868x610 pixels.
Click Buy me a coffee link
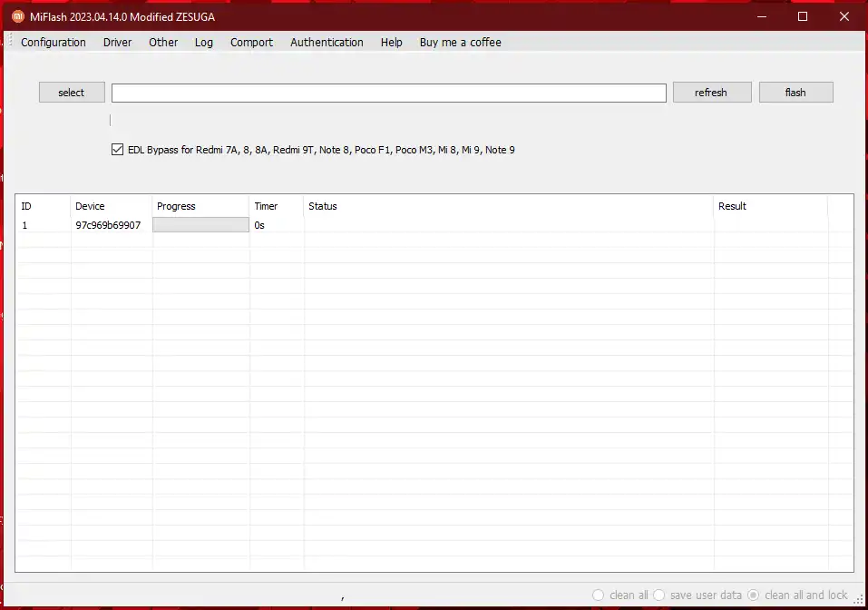click(x=460, y=43)
